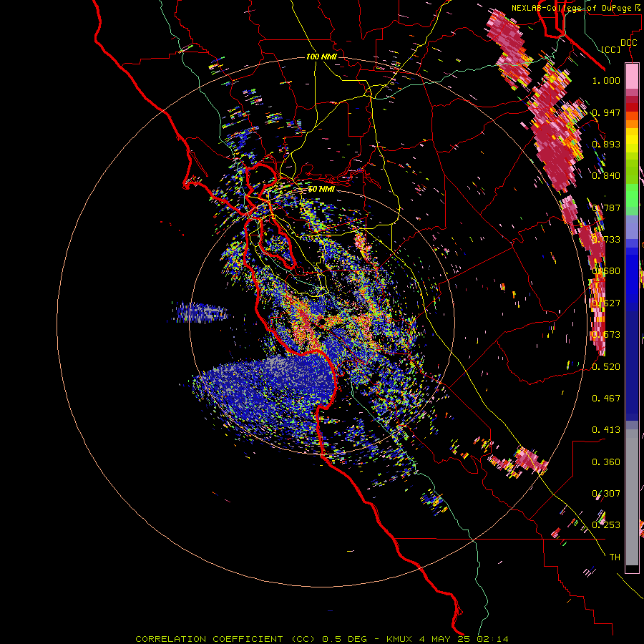Click the 0.840 scale value

[x=606, y=176]
